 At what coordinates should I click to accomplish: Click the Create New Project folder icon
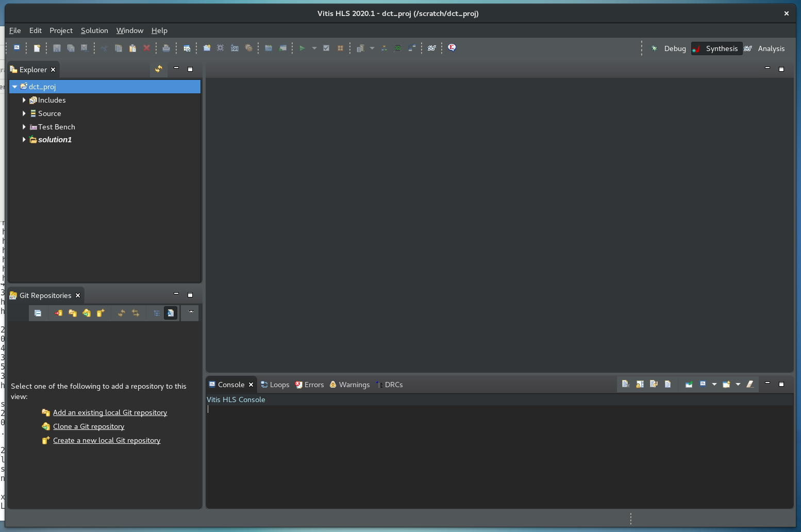[207, 48]
